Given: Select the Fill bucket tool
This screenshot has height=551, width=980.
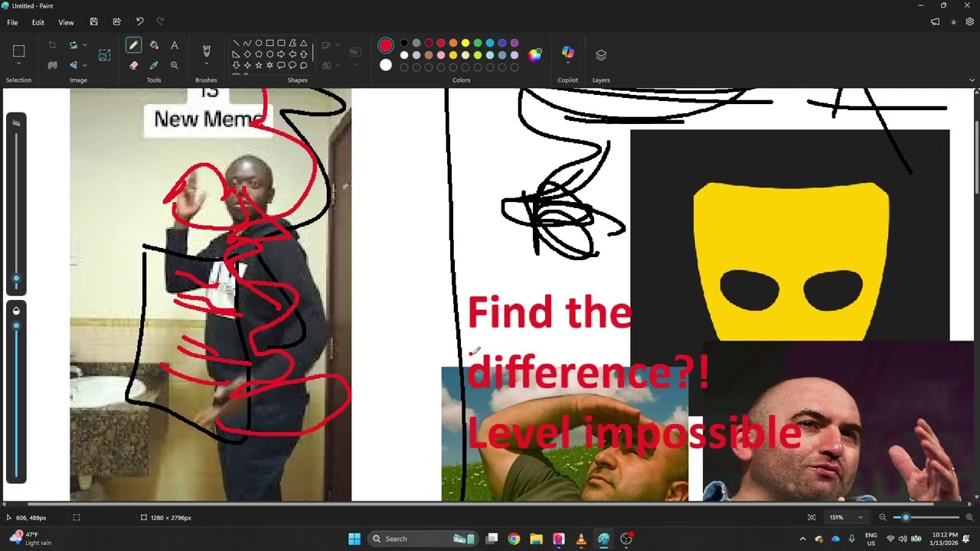Looking at the screenshot, I should pos(154,46).
